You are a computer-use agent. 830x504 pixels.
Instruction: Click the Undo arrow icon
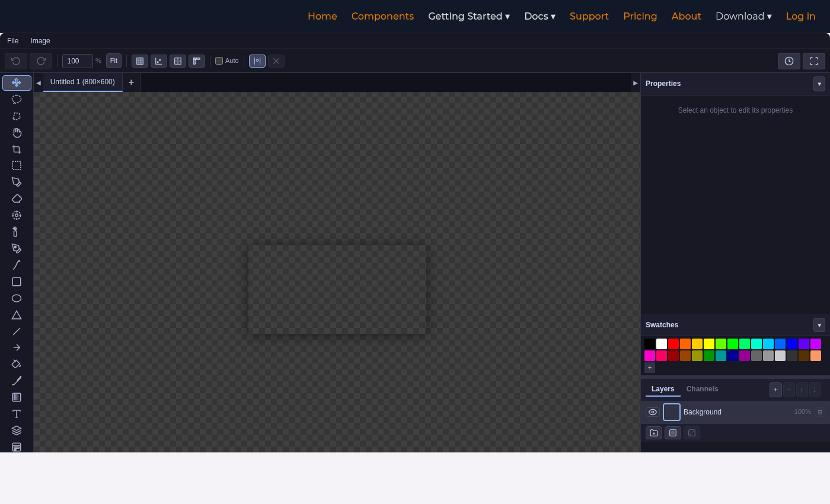pos(15,60)
